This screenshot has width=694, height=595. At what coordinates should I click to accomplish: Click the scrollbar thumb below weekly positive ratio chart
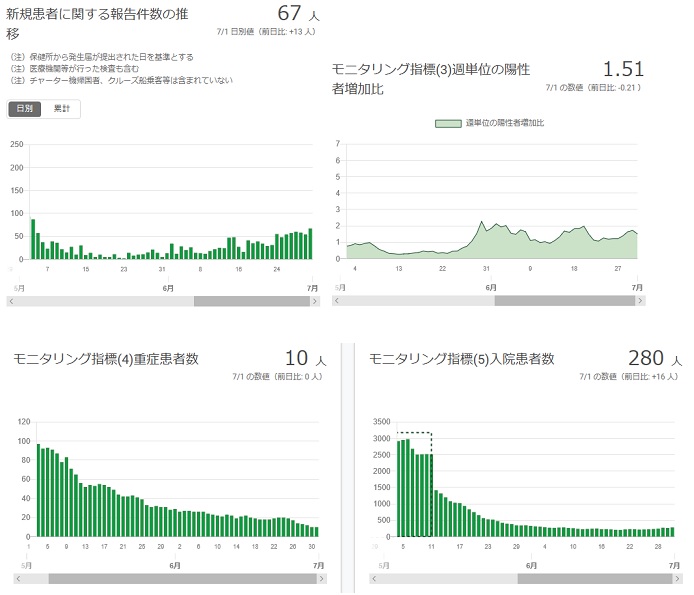[564, 301]
